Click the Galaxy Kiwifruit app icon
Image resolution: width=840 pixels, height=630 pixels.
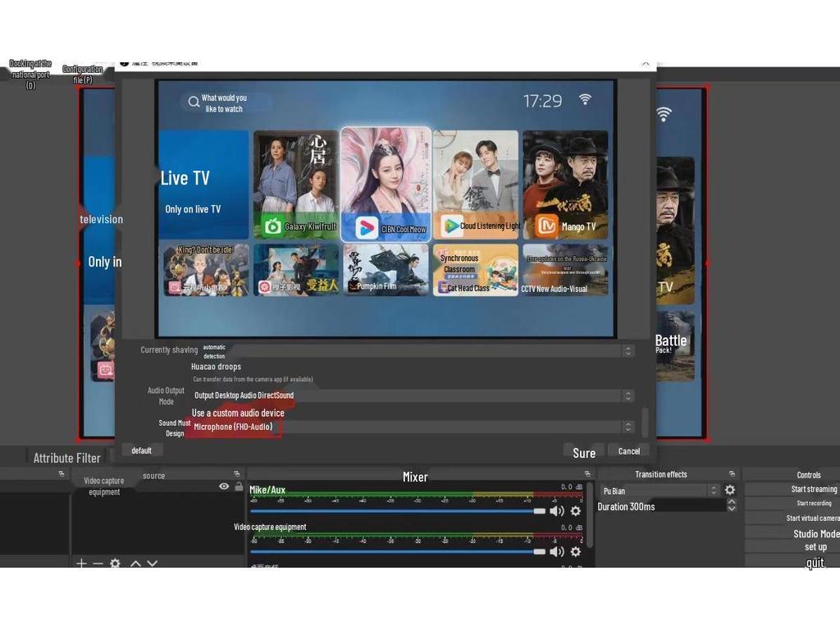[x=272, y=226]
